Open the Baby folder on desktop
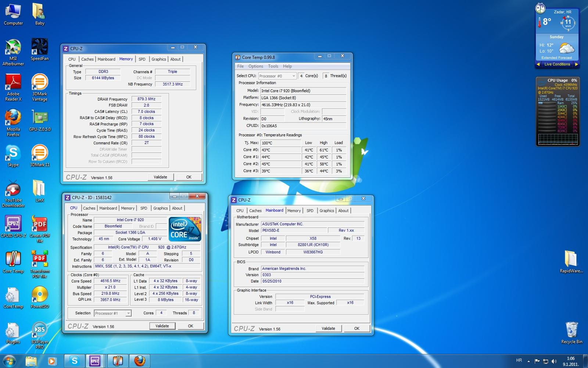The image size is (588, 368). click(40, 15)
